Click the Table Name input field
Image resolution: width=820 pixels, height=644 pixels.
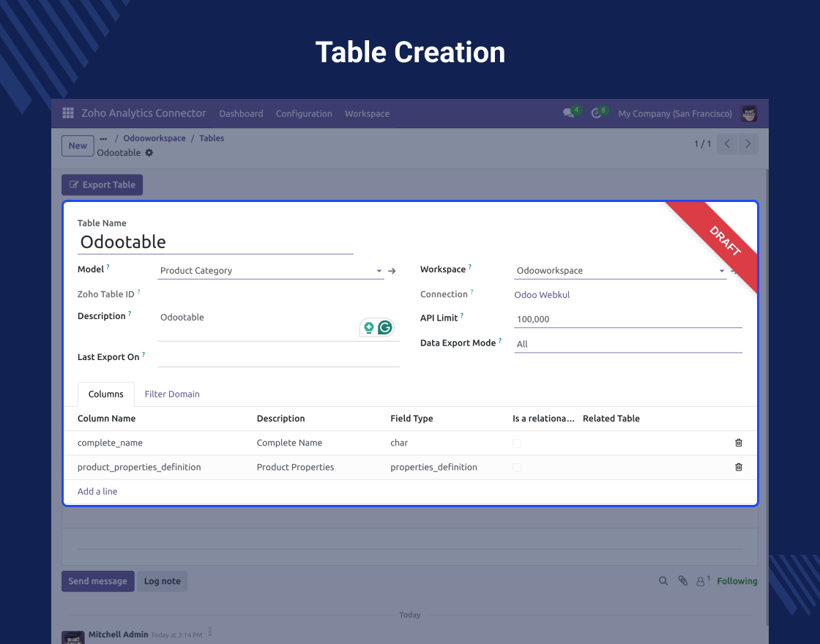pos(215,242)
